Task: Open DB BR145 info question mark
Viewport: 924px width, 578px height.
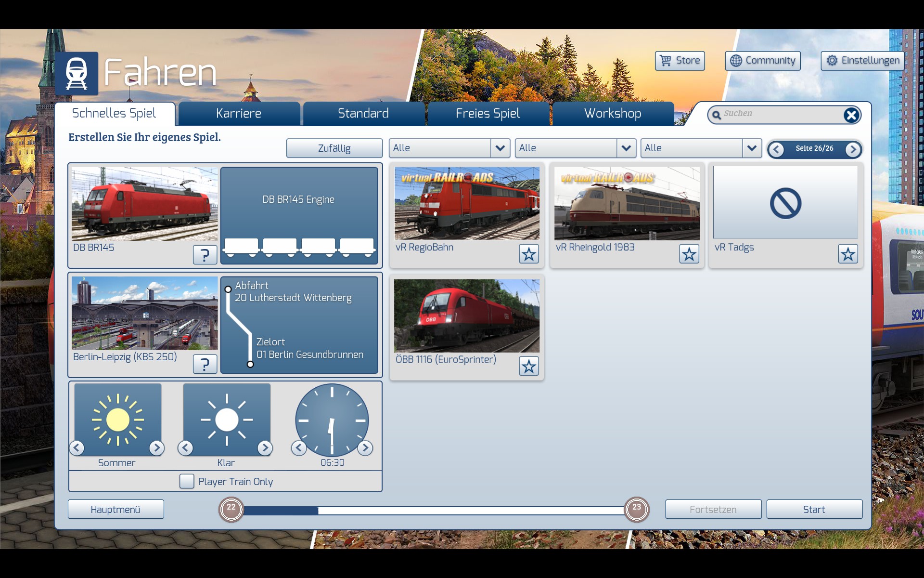Action: 205,254
